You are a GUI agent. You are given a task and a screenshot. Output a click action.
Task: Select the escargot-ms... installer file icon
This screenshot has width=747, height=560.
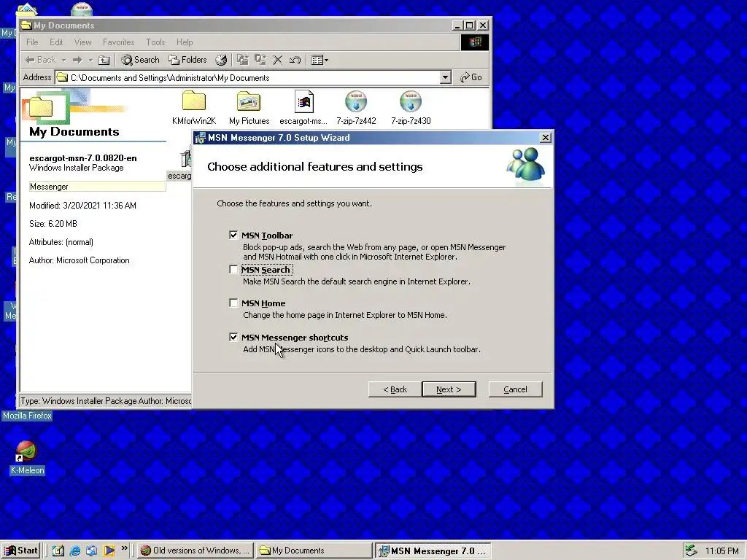click(303, 108)
